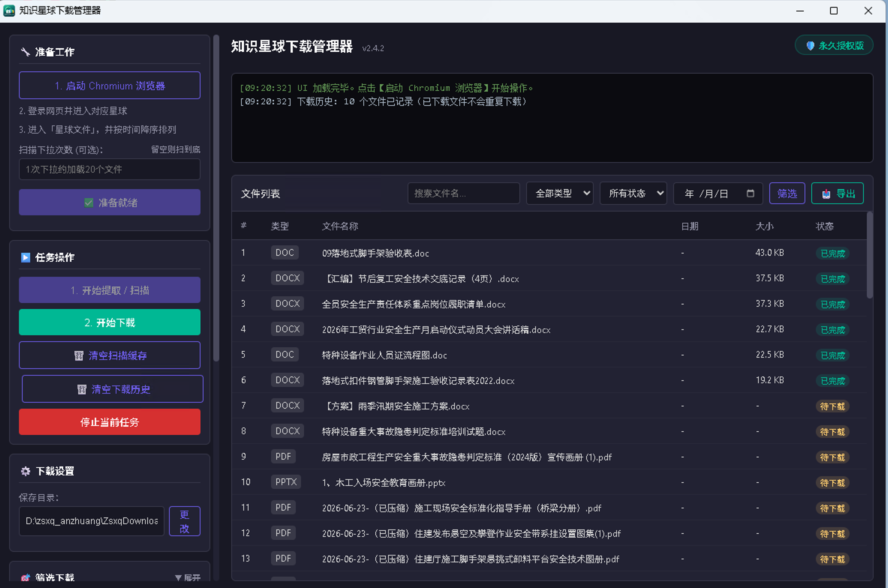Viewport: 888px width, 588px height.
Task: Click the v2.4.2 version label
Action: pos(373,48)
